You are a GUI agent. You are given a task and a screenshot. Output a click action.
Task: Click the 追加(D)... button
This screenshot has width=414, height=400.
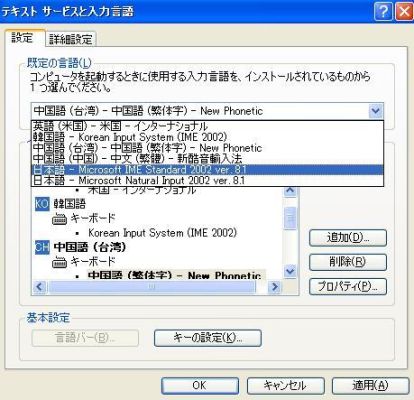(x=348, y=238)
